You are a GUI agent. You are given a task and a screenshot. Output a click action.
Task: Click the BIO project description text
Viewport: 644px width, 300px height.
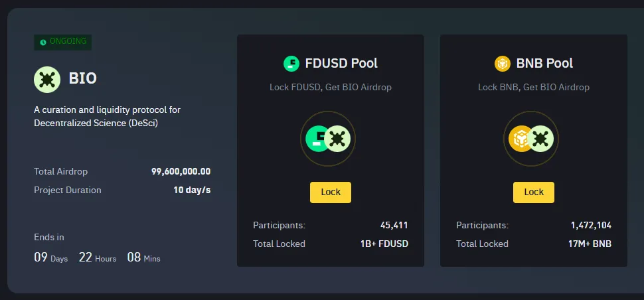107,116
